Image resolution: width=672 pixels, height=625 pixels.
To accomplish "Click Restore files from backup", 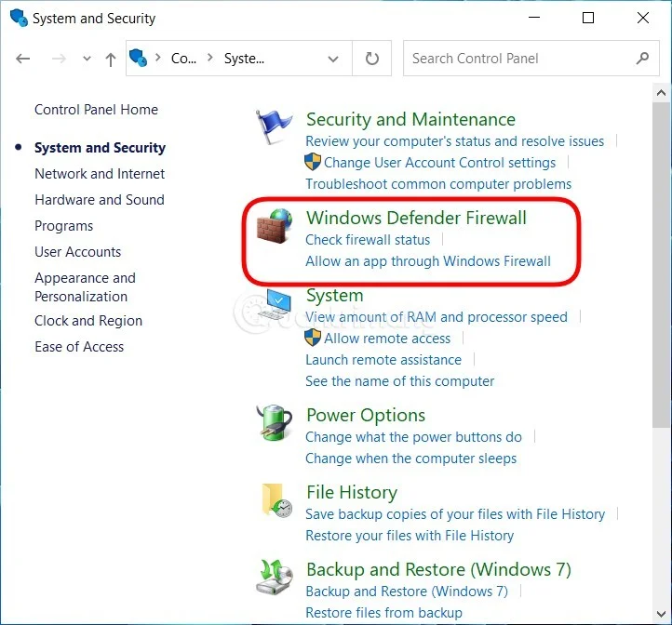I will 383,613.
